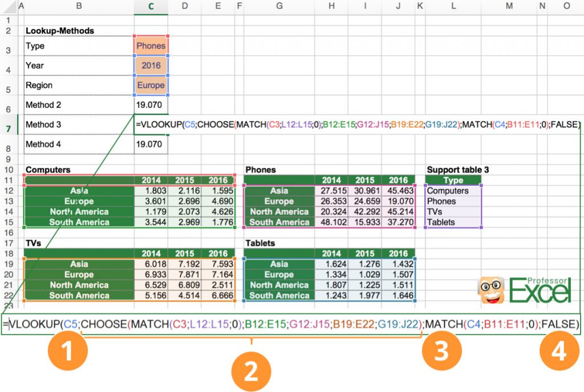584x392 pixels.
Task: Click the cell with value 45.214
Action: coord(398,211)
